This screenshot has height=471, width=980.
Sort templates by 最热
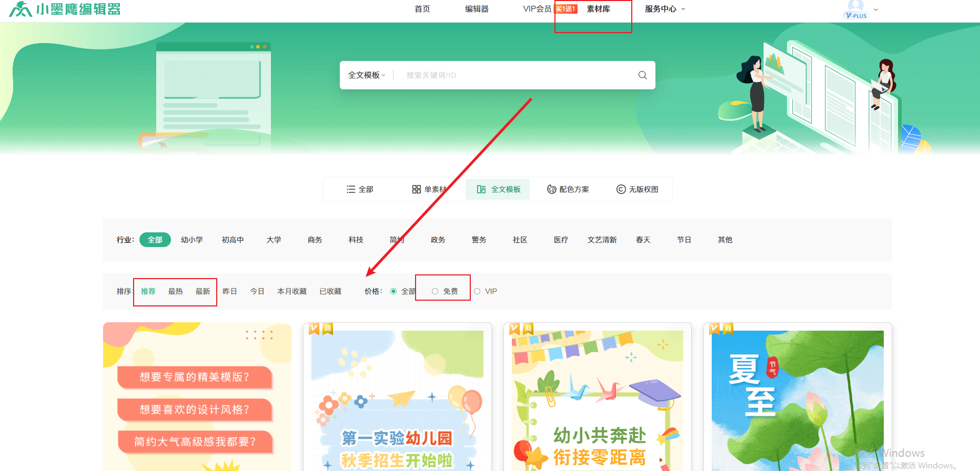tap(176, 291)
